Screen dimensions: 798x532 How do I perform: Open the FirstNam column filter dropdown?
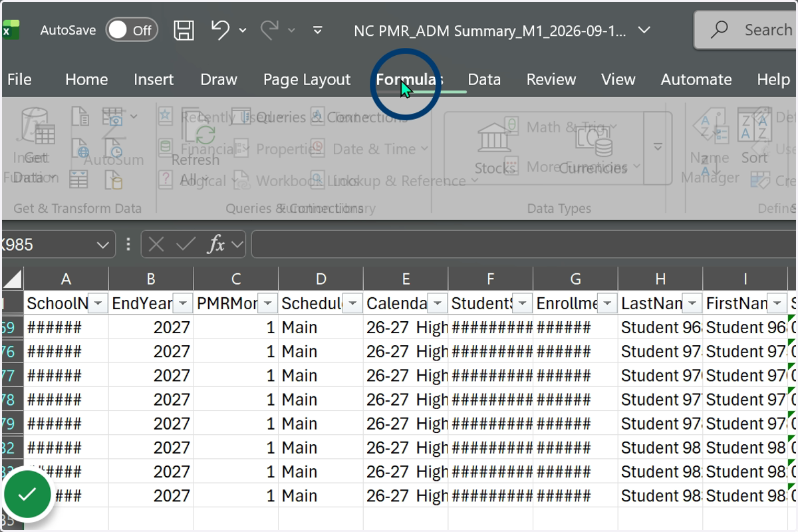(x=777, y=304)
